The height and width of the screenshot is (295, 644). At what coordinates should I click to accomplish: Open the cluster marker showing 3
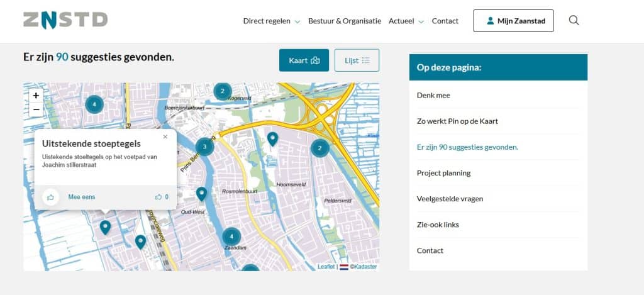pos(204,147)
